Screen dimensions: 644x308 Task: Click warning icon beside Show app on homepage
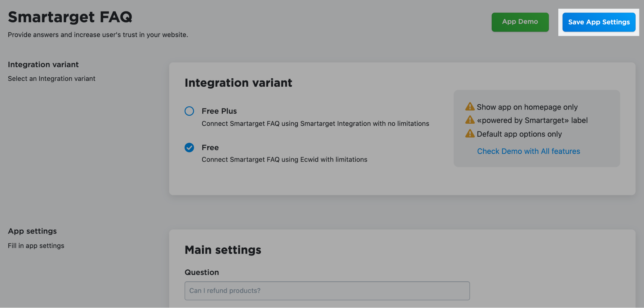click(x=470, y=106)
